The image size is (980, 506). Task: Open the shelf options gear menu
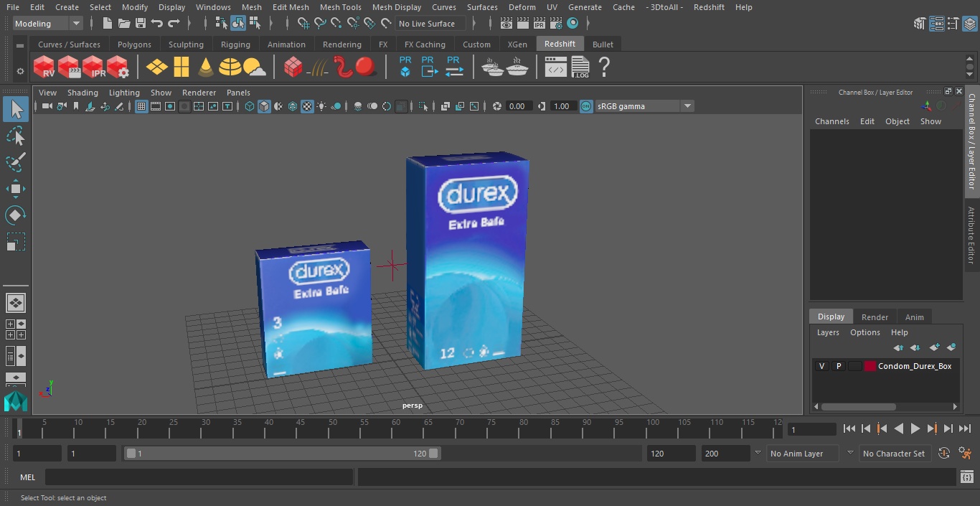pyautogui.click(x=20, y=71)
